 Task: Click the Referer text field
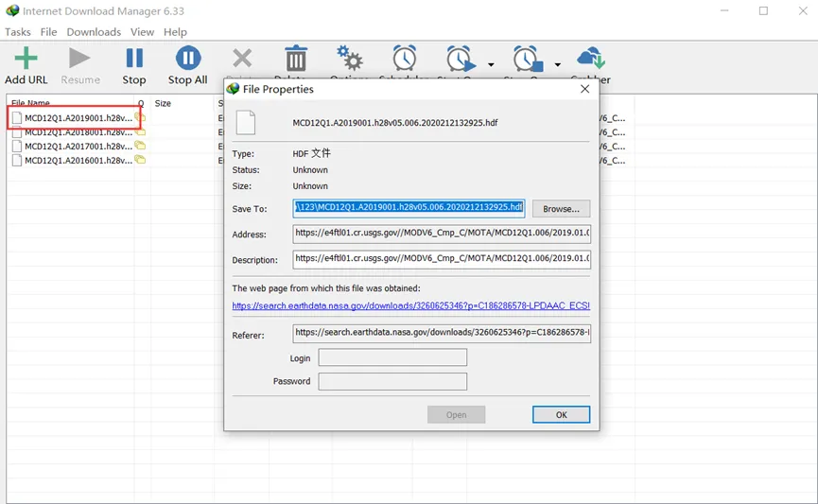(442, 333)
